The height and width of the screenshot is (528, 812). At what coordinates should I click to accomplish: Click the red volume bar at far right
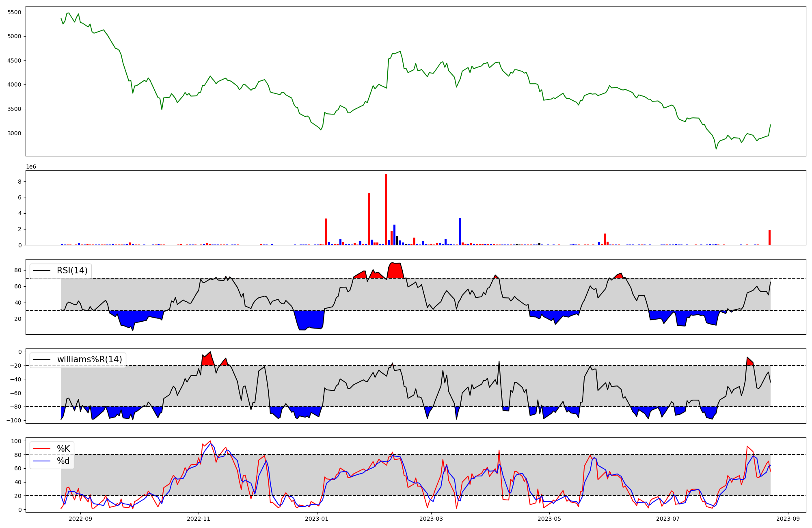click(x=769, y=238)
